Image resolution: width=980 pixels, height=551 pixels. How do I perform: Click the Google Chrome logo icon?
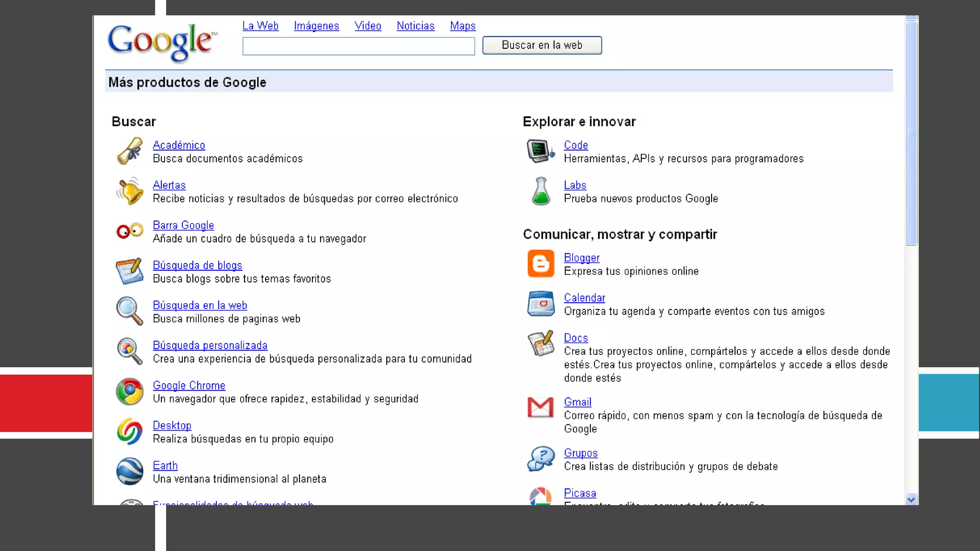click(130, 392)
